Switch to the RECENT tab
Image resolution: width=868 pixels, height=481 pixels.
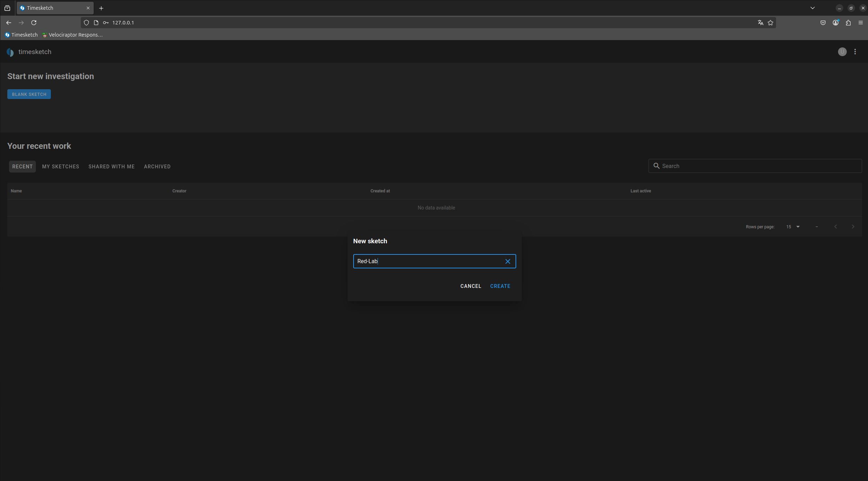(x=22, y=167)
